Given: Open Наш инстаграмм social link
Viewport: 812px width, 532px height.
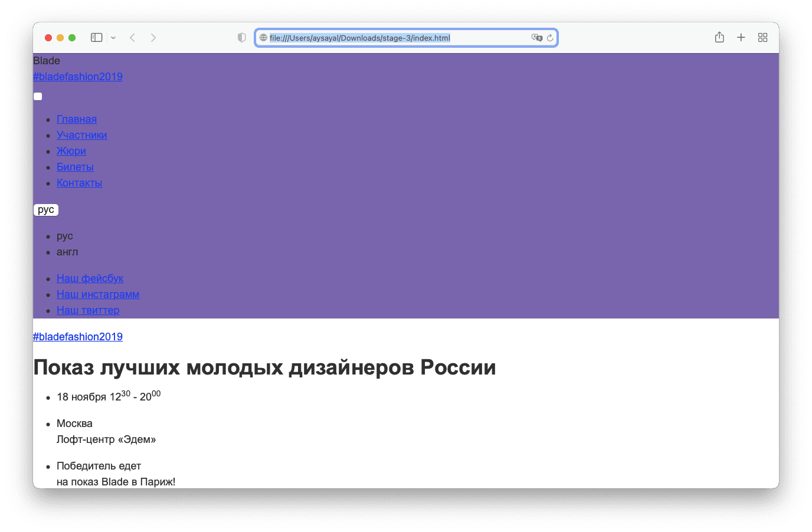Looking at the screenshot, I should (x=98, y=294).
